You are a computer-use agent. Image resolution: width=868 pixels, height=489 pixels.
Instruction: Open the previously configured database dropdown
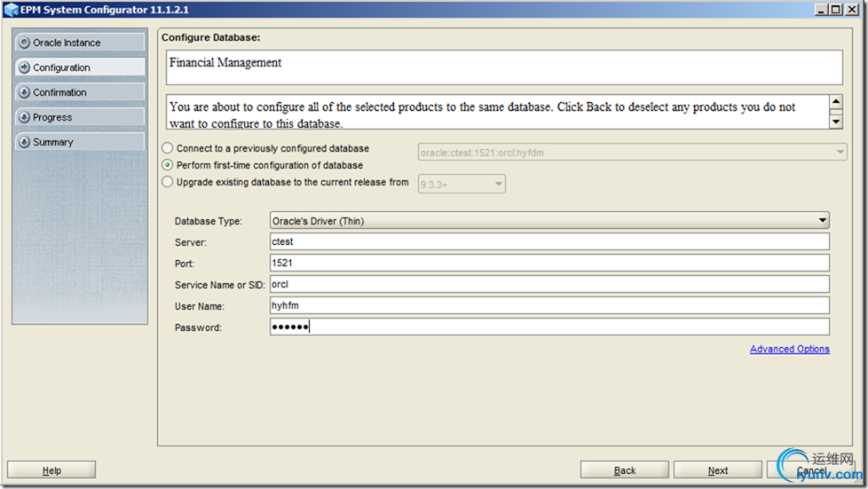coord(632,153)
